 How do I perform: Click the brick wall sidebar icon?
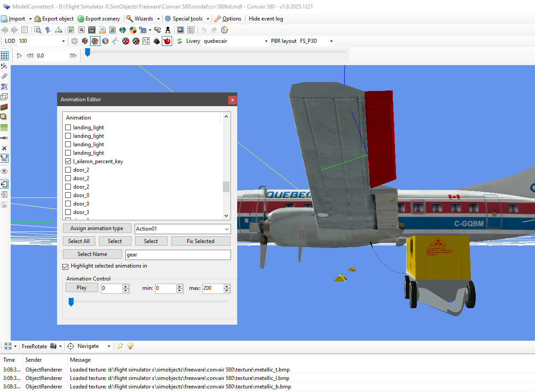(4, 107)
